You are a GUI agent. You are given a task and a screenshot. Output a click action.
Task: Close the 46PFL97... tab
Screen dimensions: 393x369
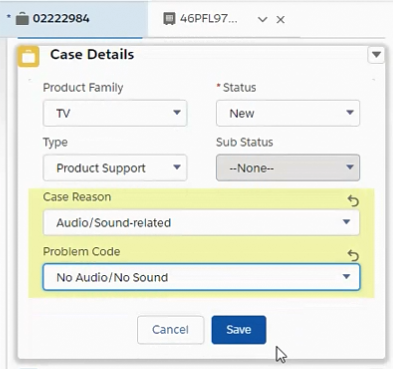(x=281, y=20)
